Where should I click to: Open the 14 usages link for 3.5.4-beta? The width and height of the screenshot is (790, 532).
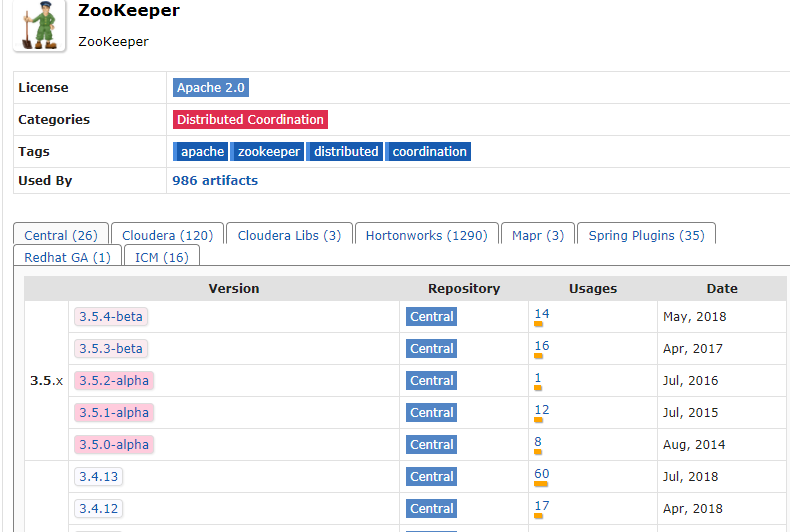pos(542,314)
